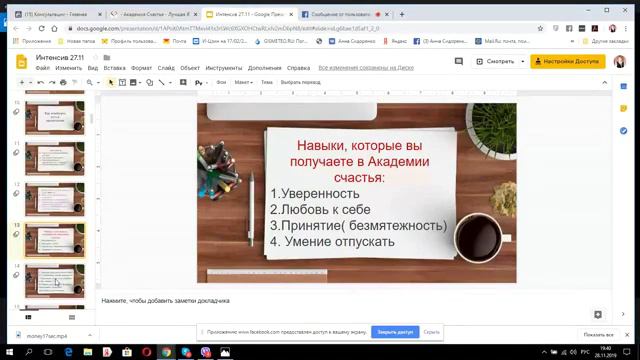The width and height of the screenshot is (640, 360).
Task: Click Explore button at bottom right
Action: pyautogui.click(x=598, y=315)
